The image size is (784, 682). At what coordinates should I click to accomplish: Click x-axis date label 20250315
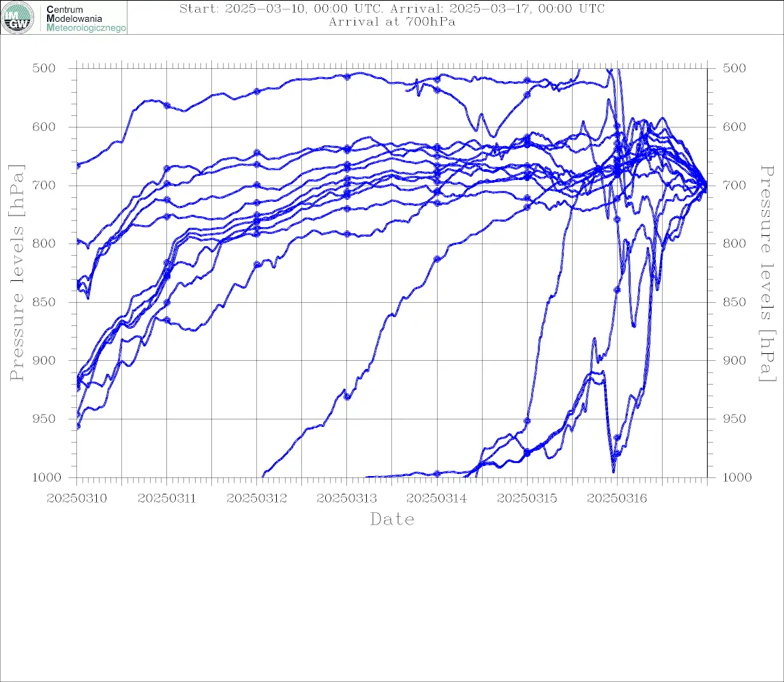pyautogui.click(x=527, y=499)
